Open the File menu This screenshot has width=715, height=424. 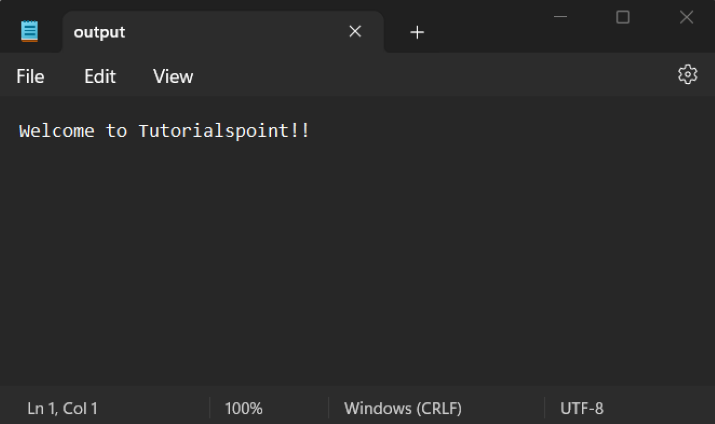(30, 76)
